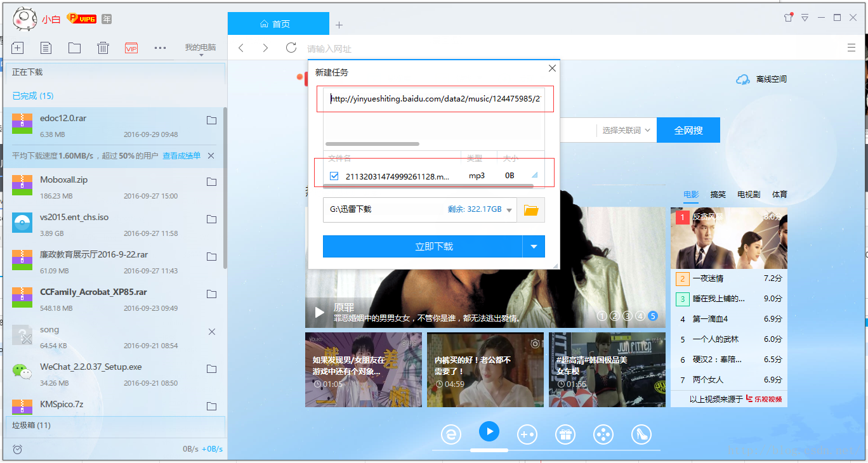Click the alarm clock scheduler icon
Viewport: 868px width, 463px height.
[17, 449]
